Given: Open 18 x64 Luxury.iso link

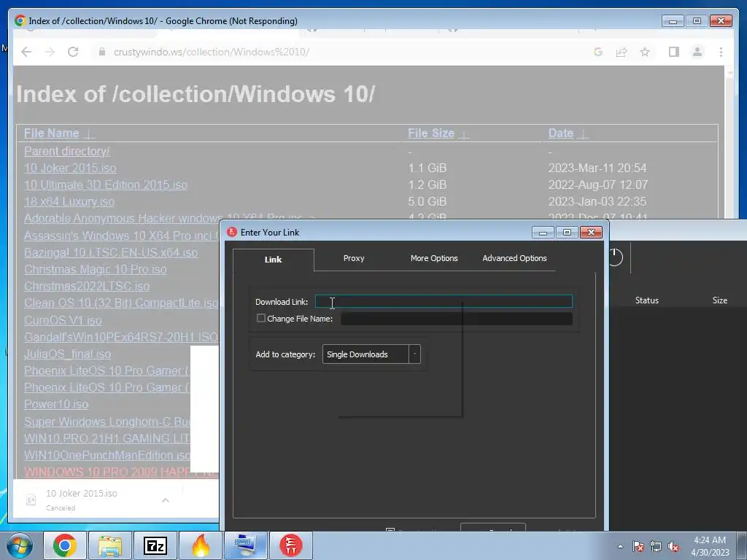Looking at the screenshot, I should pos(69,202).
